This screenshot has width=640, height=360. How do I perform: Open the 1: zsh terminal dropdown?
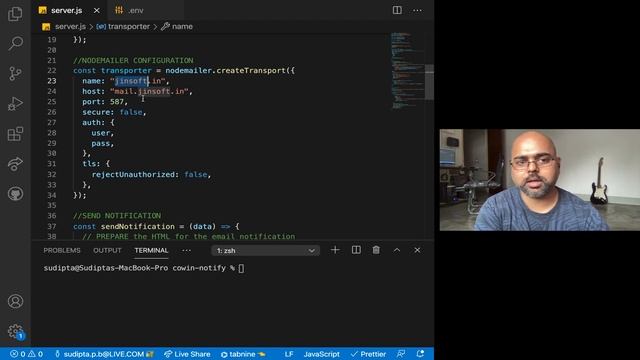(265, 251)
